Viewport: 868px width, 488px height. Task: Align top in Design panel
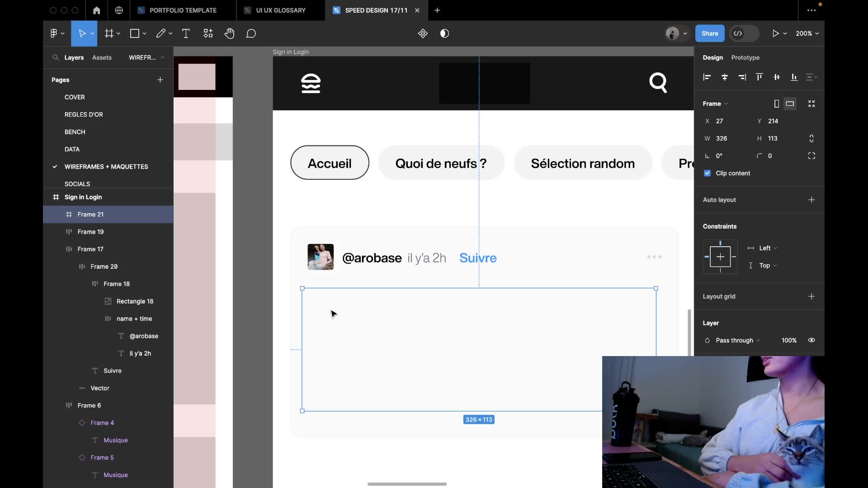click(x=759, y=77)
